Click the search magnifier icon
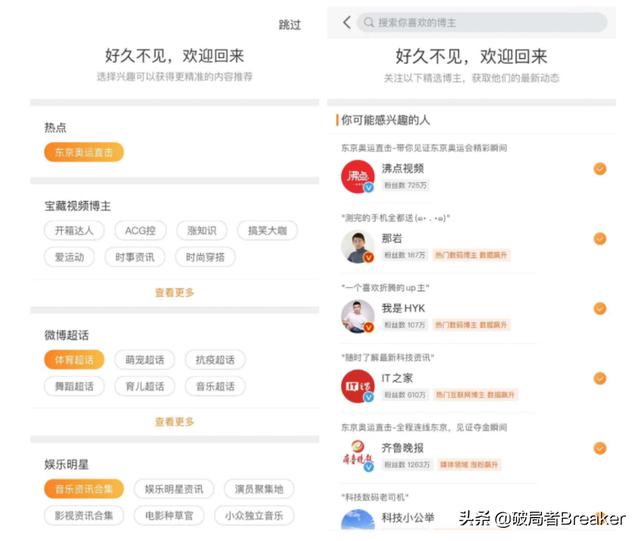640x541 pixels. pyautogui.click(x=369, y=22)
